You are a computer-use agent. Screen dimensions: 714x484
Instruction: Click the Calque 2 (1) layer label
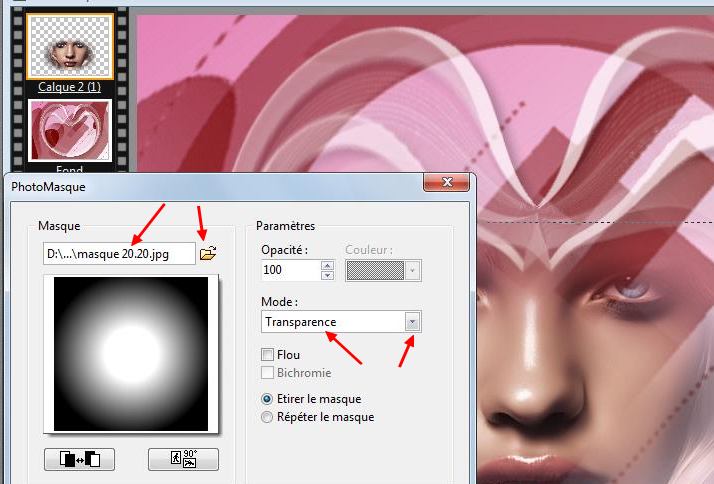click(70, 87)
